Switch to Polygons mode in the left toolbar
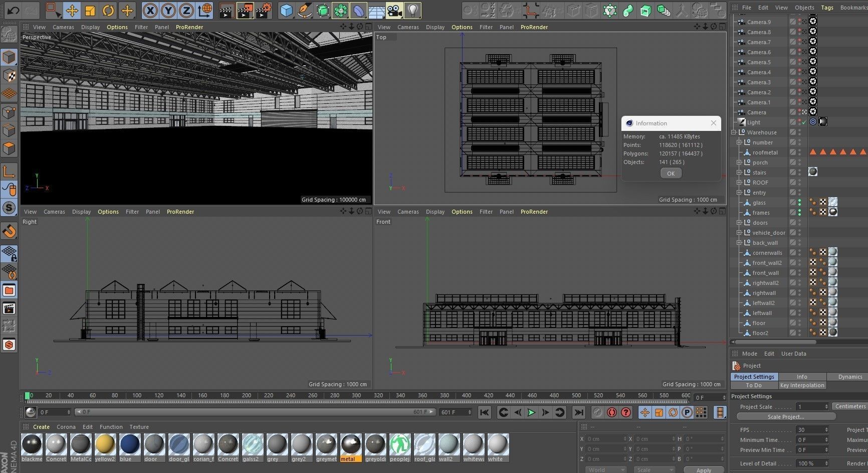The height and width of the screenshot is (473, 868). click(9, 148)
